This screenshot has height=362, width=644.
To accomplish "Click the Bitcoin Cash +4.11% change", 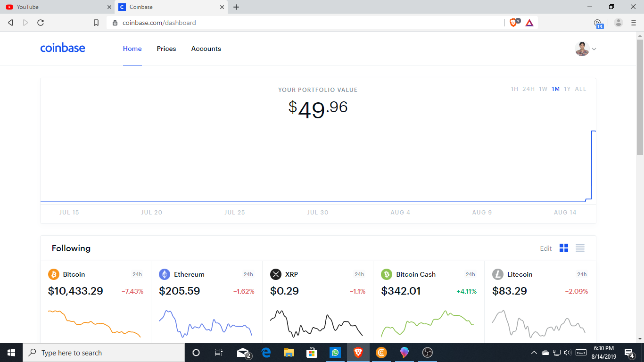I will [x=466, y=292].
